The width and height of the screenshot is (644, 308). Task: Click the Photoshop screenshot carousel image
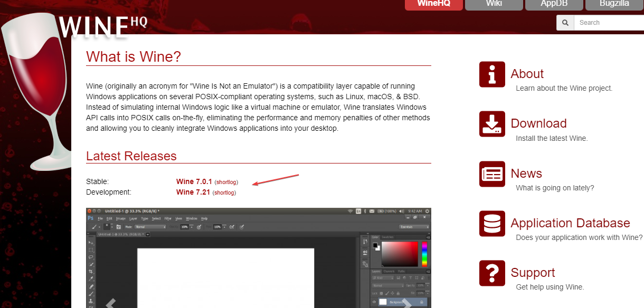click(259, 258)
